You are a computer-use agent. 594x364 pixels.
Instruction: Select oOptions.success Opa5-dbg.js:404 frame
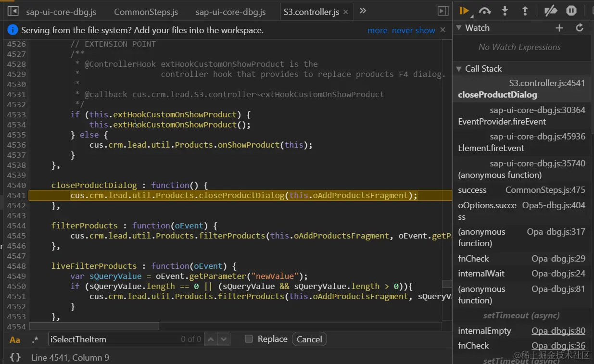point(522,211)
